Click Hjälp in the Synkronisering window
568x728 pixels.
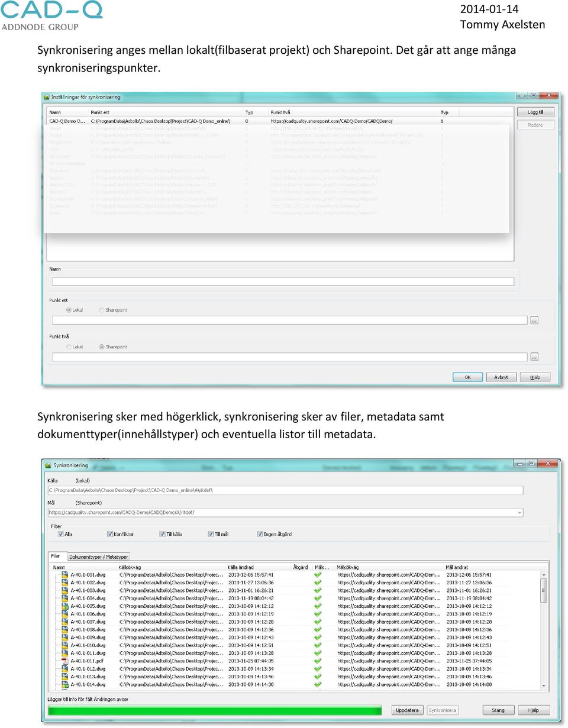pyautogui.click(x=534, y=710)
